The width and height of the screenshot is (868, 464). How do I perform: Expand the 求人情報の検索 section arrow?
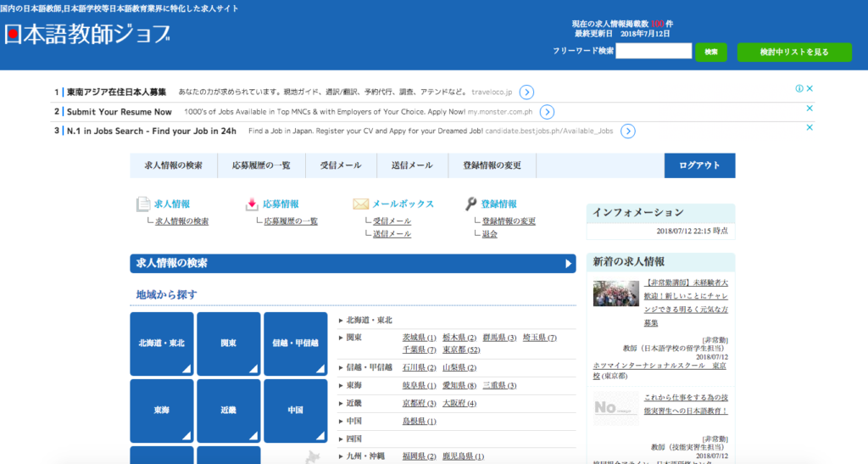click(569, 264)
